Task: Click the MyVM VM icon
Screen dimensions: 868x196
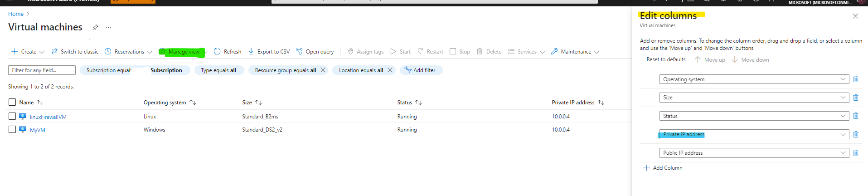Action: pos(23,129)
